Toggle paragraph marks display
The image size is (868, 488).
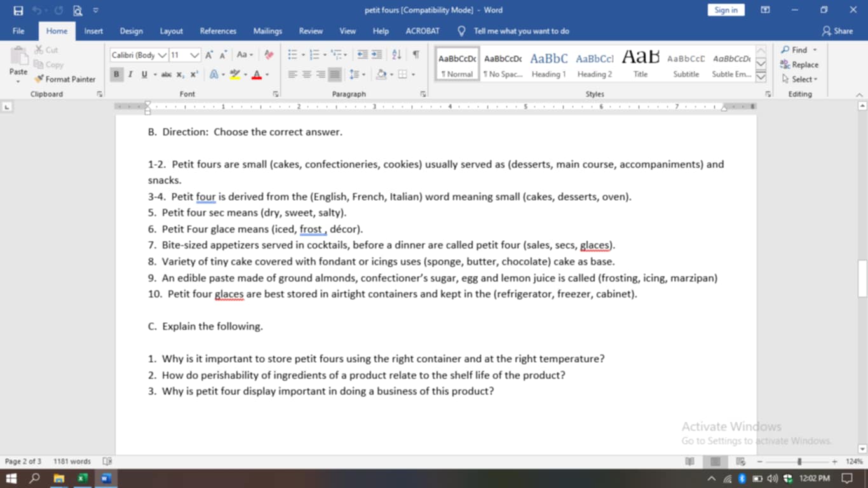[416, 55]
